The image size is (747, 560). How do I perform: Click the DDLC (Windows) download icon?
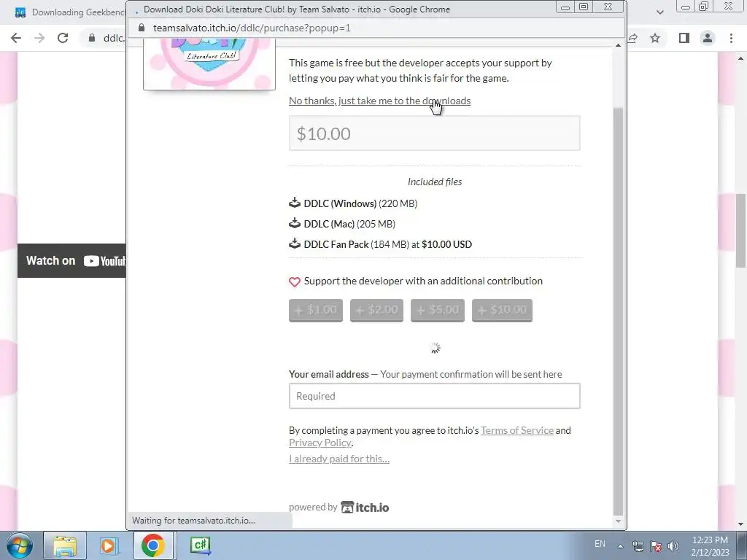pos(295,203)
